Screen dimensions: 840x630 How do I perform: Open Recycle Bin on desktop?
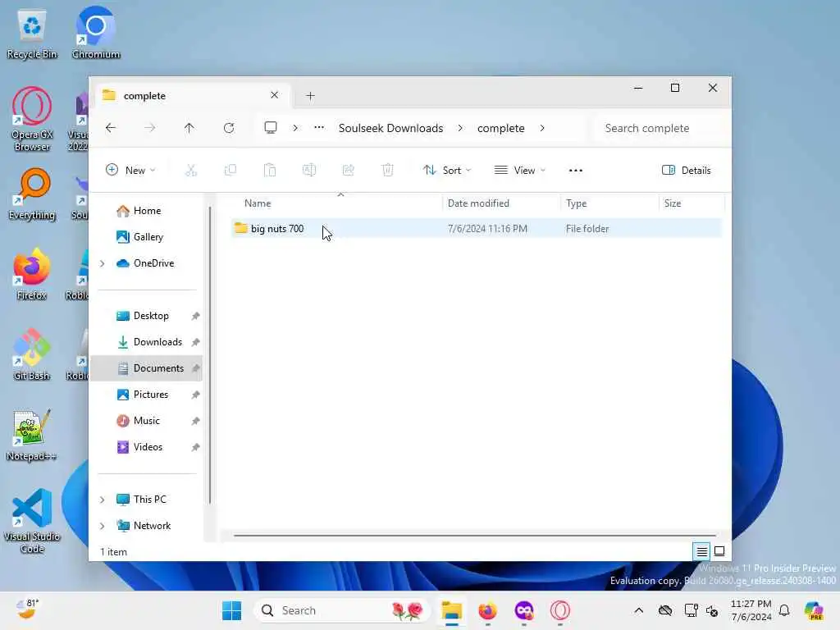[x=32, y=34]
